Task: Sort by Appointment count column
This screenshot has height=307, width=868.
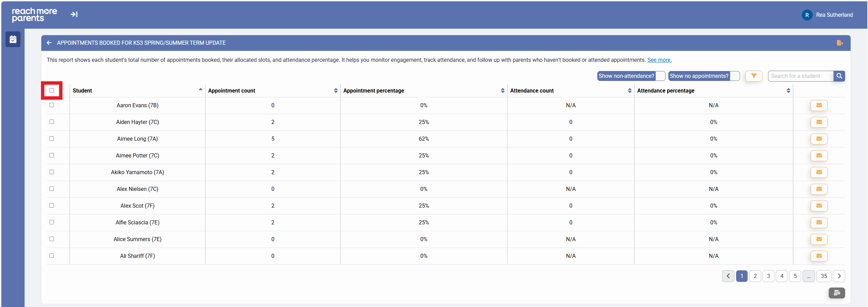Action: (336, 90)
